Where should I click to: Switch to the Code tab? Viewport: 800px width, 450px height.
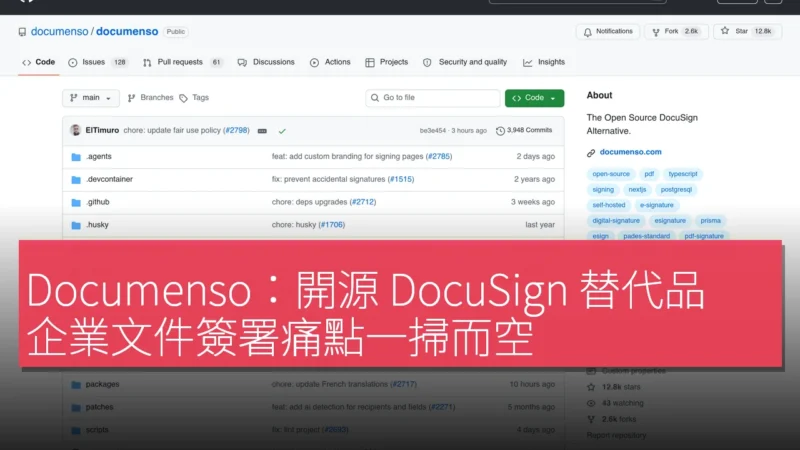(39, 62)
